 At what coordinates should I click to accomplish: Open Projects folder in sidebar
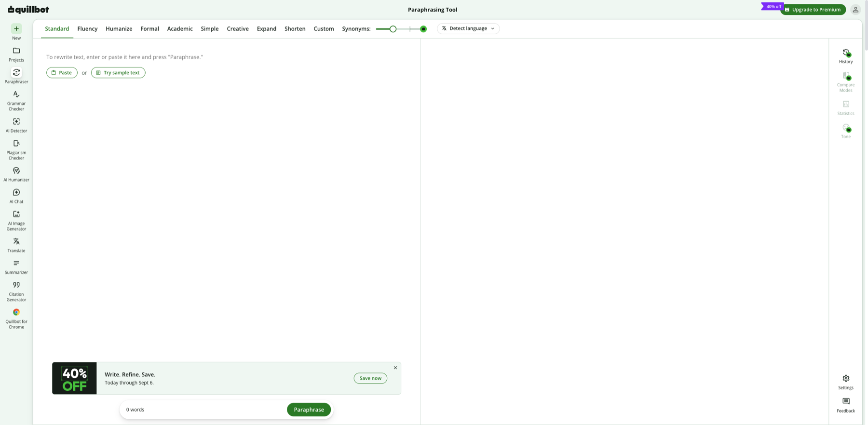tap(16, 54)
